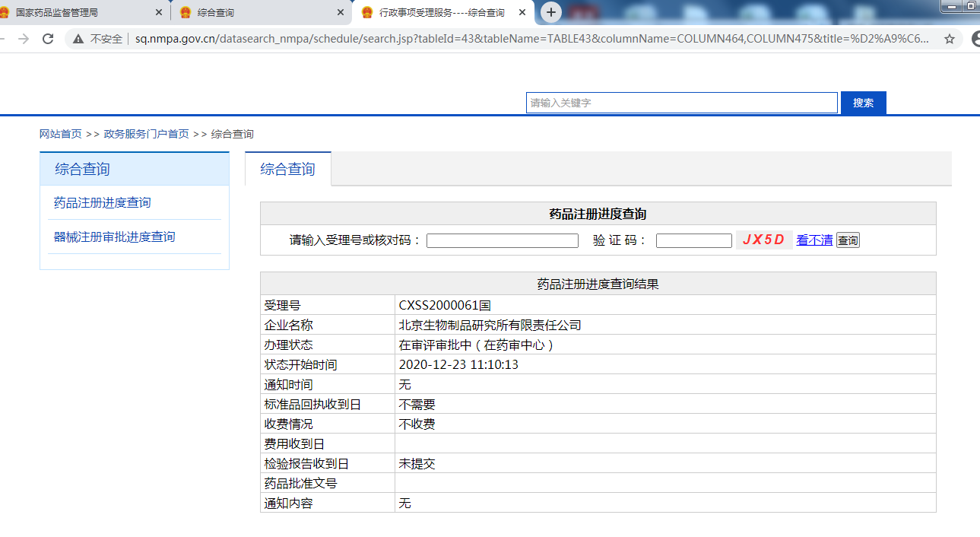Select 器械注册审批进度查询 in the sidebar

pos(114,237)
